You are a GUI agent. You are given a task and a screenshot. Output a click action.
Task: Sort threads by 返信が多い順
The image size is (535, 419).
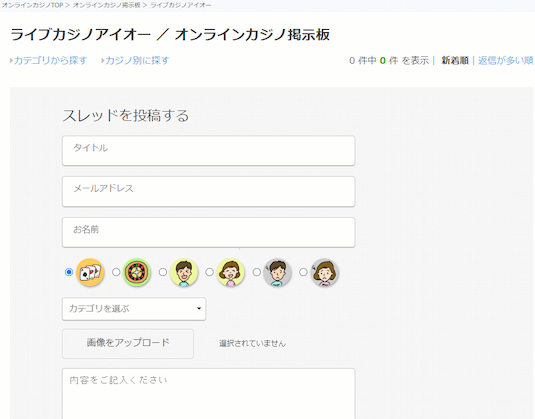(505, 60)
